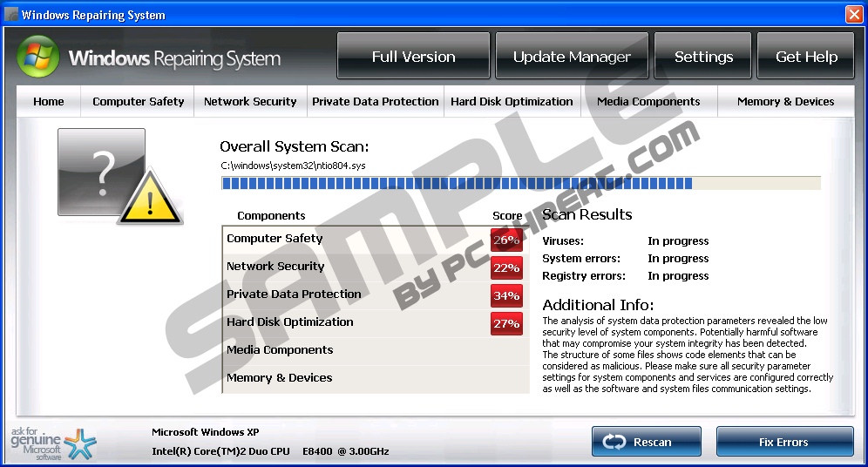Open Update Manager
Image resolution: width=868 pixels, height=467 pixels.
point(572,56)
